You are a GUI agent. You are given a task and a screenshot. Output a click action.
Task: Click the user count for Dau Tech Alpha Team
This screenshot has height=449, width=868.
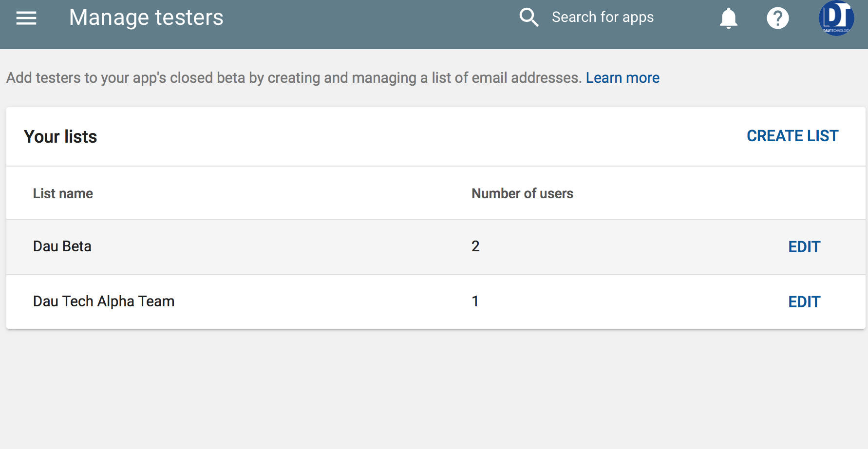click(x=475, y=301)
